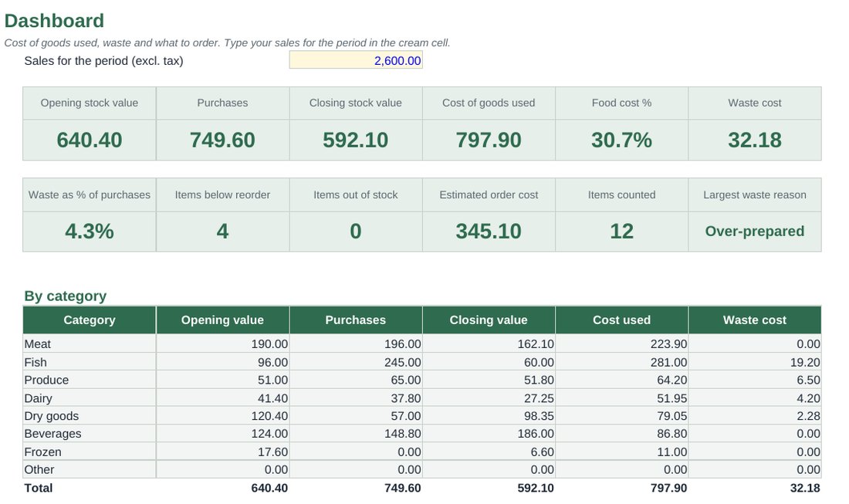Viewport: 849px width, 504px height.
Task: Click the Items out of stock value 0
Action: [356, 232]
